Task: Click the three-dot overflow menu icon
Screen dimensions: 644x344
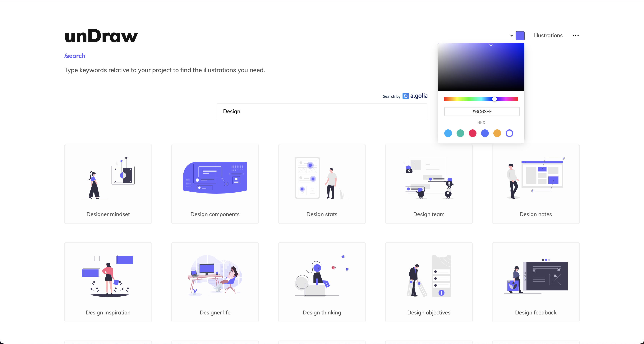Action: pos(576,36)
